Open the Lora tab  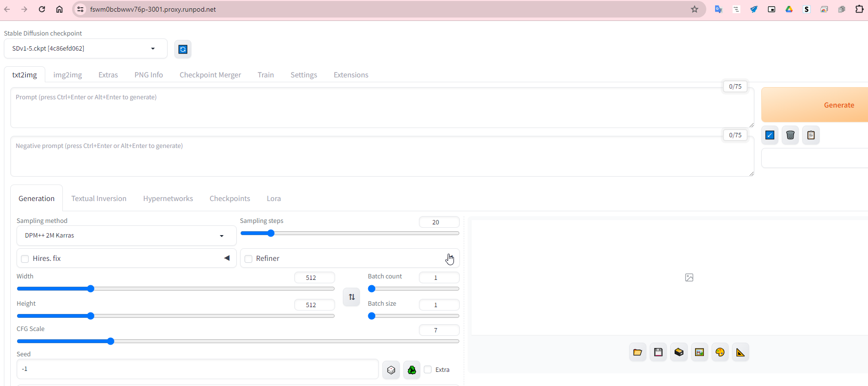coord(274,199)
